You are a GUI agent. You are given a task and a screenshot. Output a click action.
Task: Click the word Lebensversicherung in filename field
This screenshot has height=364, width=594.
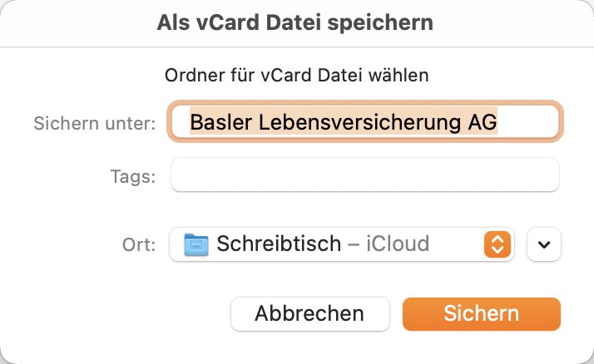(x=360, y=122)
